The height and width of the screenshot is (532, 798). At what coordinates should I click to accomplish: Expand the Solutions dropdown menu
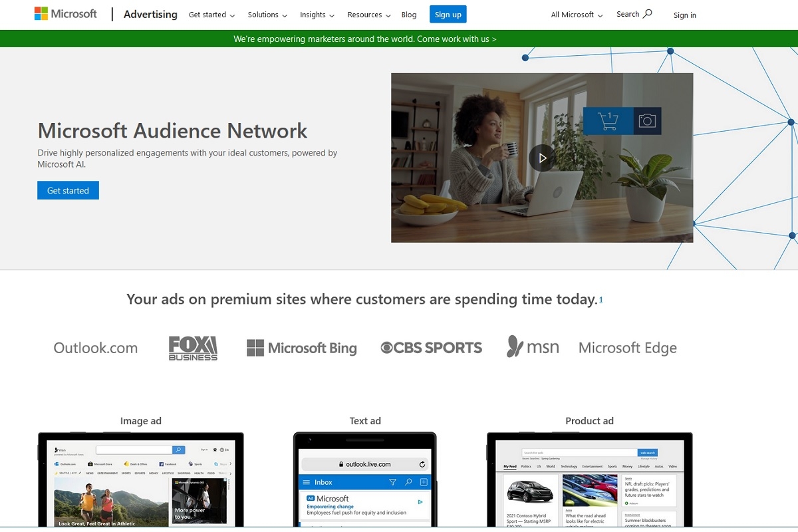click(x=267, y=15)
